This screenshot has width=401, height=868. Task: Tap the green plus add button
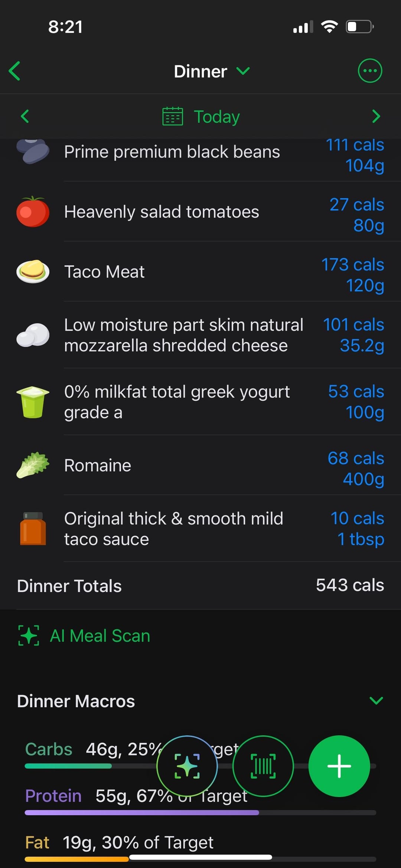[x=339, y=766]
